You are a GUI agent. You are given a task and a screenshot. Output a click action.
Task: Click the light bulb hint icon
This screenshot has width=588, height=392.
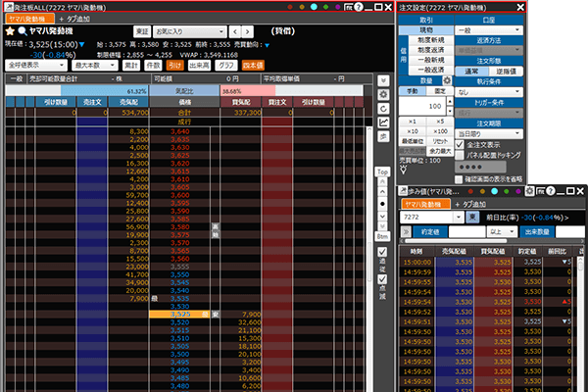click(x=404, y=171)
